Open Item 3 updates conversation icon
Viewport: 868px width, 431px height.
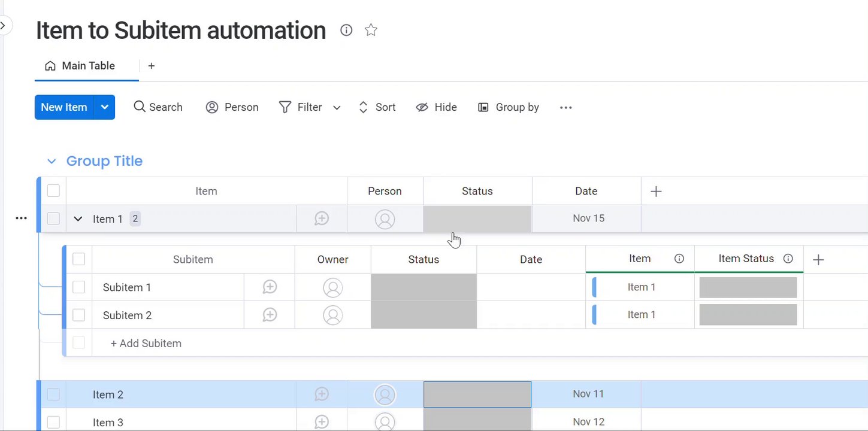[322, 422]
